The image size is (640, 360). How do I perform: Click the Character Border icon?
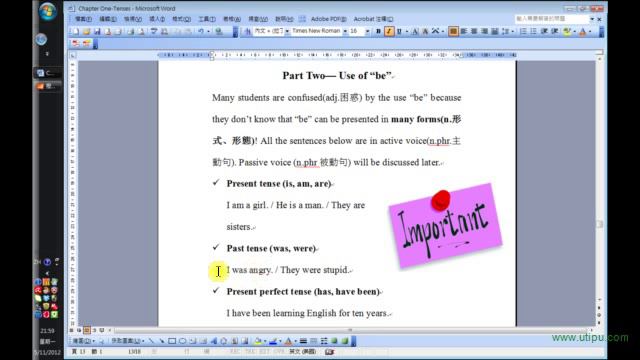pos(415,31)
